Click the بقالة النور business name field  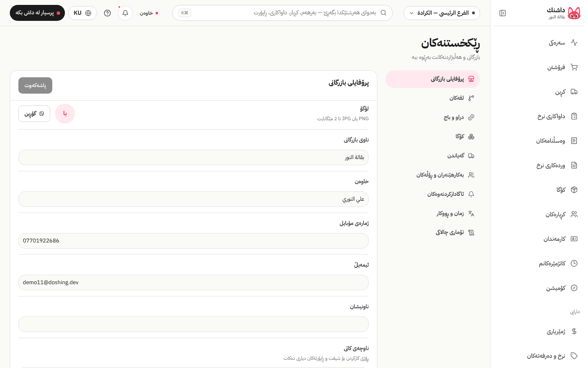click(194, 157)
